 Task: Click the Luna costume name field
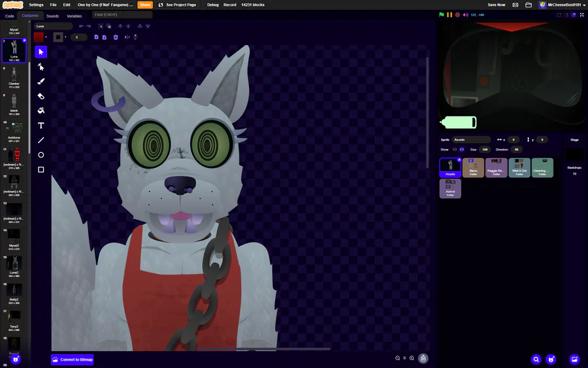coord(54,26)
